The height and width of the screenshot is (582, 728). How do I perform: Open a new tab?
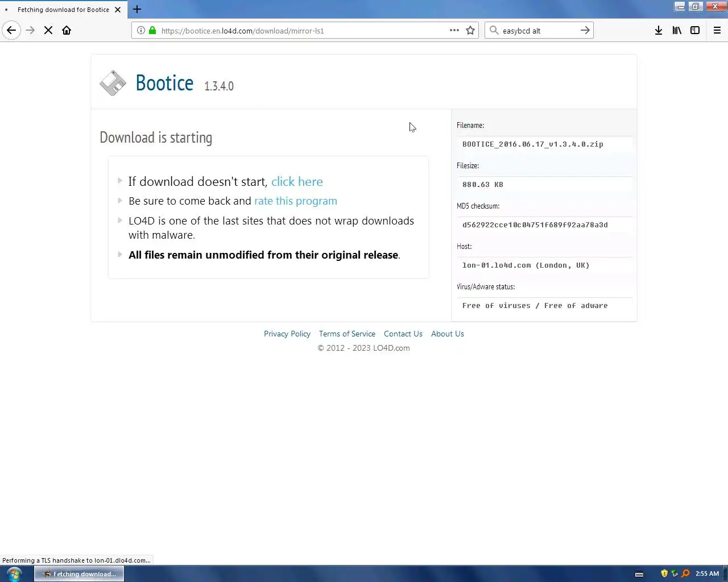[x=137, y=10]
